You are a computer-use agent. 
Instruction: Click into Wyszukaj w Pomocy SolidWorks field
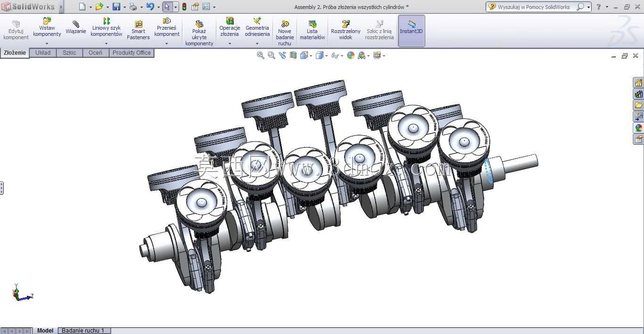point(534,7)
